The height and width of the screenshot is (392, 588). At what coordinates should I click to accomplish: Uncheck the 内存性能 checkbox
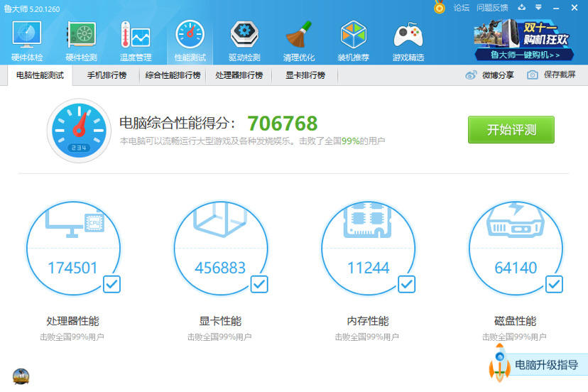click(406, 284)
